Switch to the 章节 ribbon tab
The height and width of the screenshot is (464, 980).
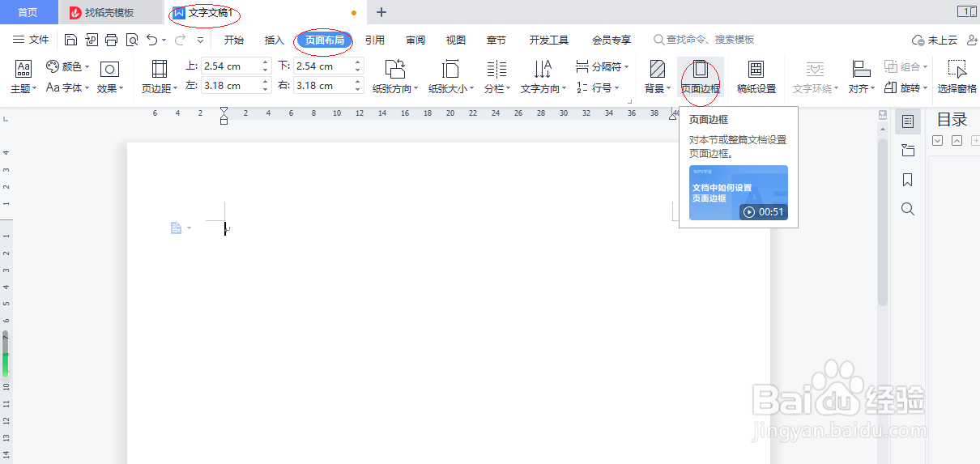tap(496, 40)
